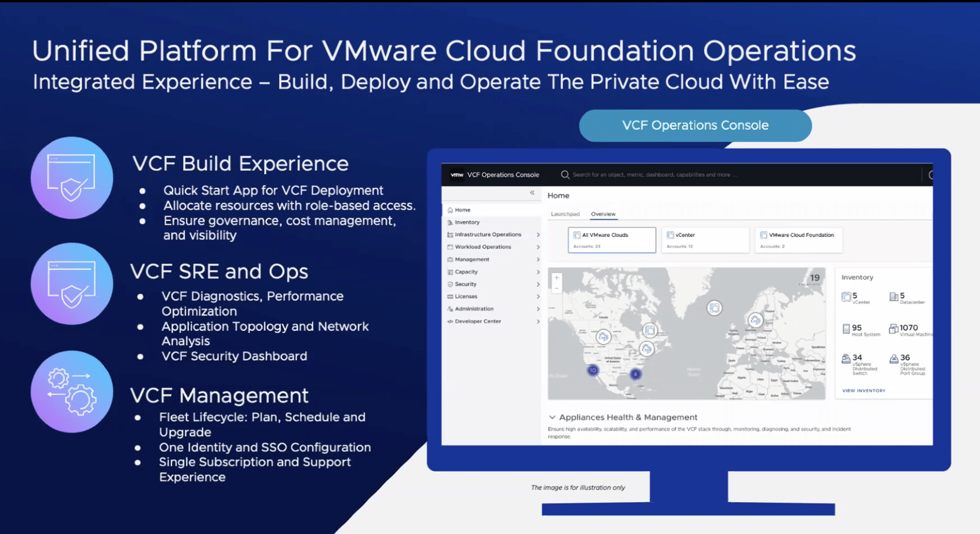
Task: Select the Overview tab
Action: (603, 214)
